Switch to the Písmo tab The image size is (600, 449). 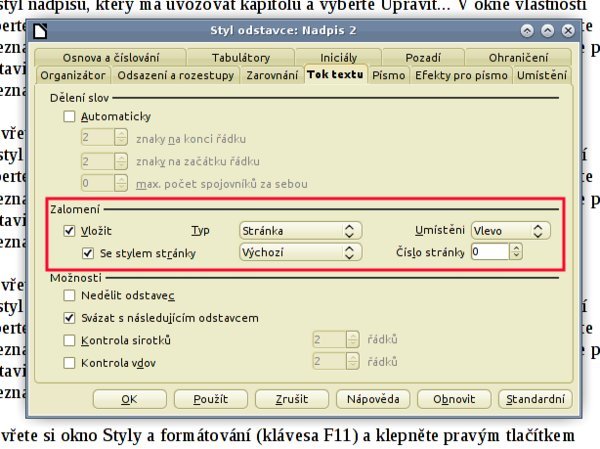[x=389, y=75]
